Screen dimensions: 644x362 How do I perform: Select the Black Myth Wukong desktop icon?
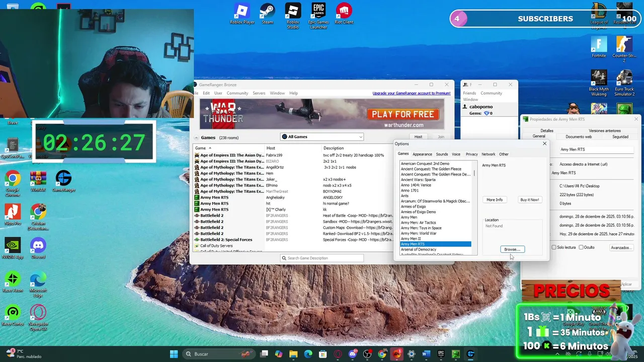[599, 83]
